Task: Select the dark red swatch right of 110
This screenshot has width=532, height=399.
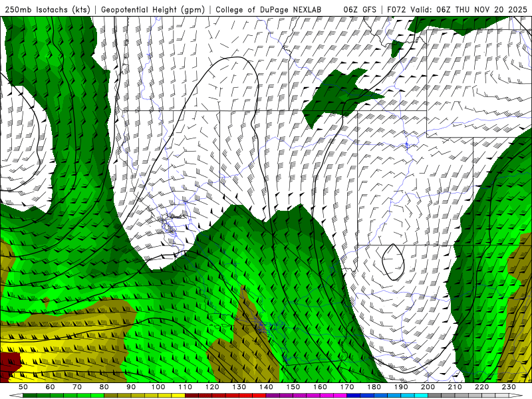Action: [x=192, y=396]
